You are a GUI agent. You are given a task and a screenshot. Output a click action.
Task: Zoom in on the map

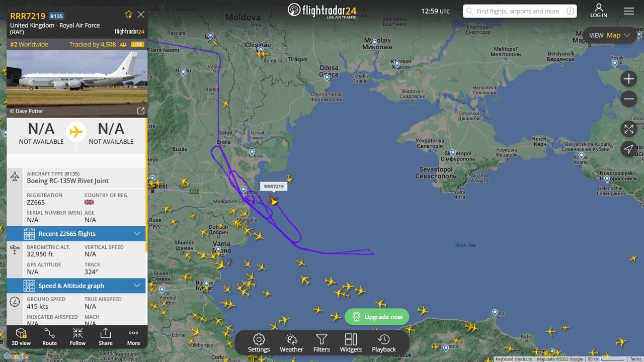629,79
